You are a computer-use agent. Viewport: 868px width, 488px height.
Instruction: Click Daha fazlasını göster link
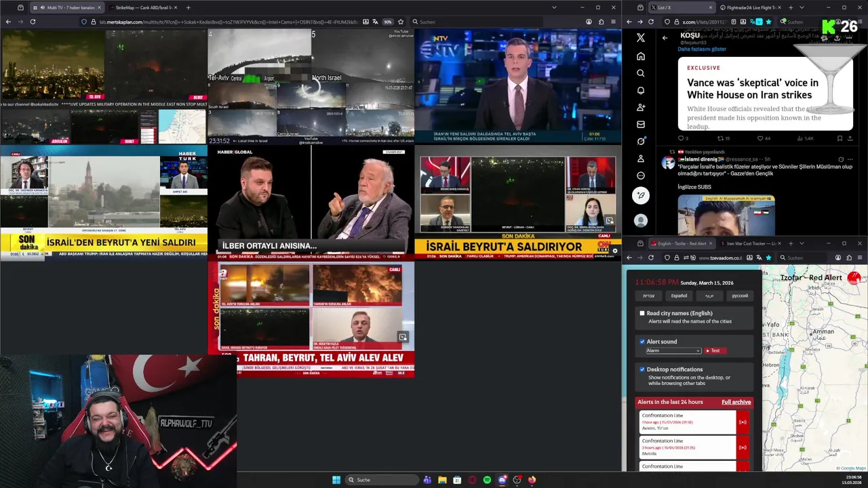tap(702, 49)
